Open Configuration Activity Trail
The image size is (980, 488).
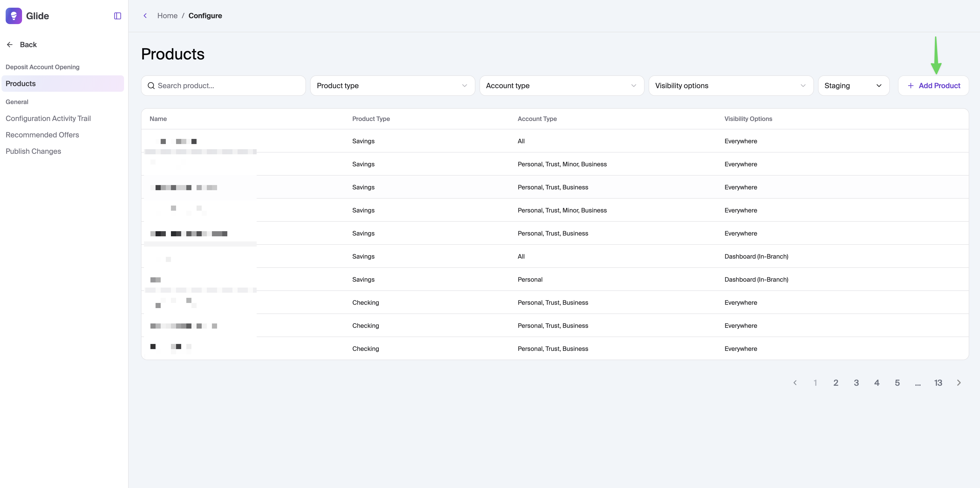coord(48,118)
